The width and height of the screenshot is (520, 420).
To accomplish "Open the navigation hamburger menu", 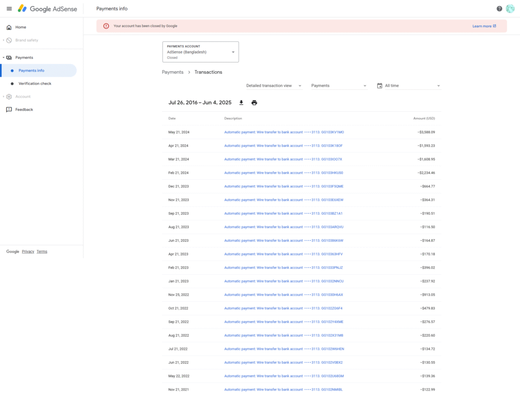I will tap(9, 9).
